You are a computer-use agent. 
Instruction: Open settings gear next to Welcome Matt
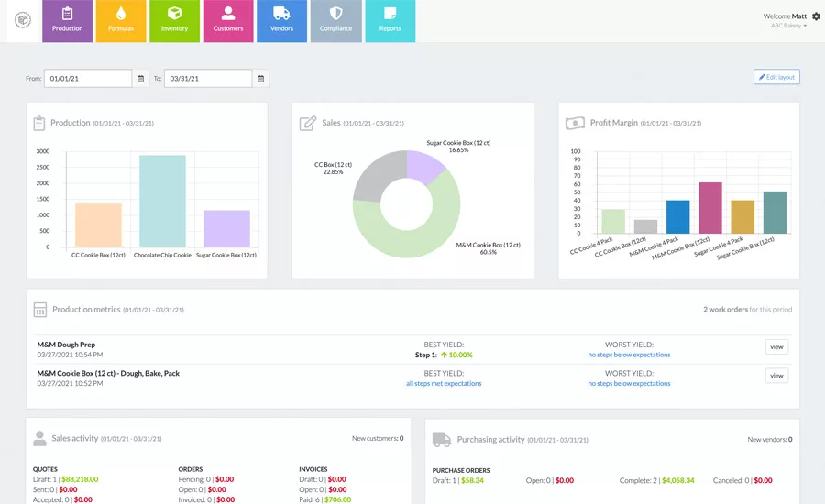click(x=816, y=16)
